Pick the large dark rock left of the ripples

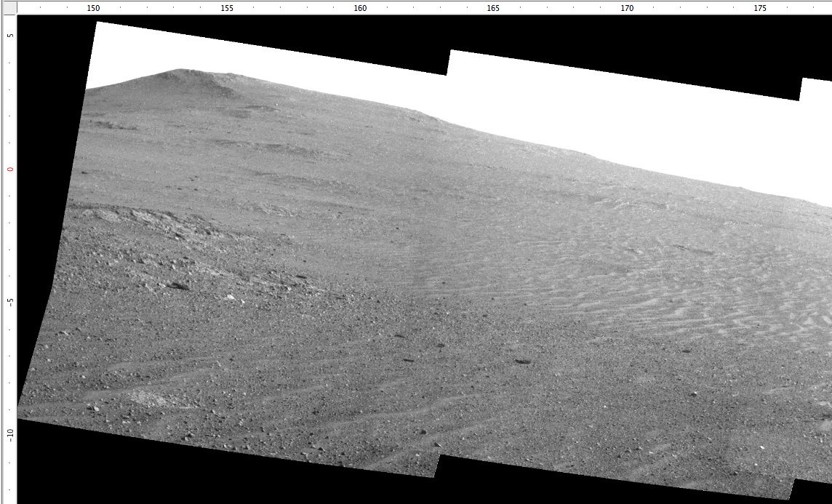(522, 361)
